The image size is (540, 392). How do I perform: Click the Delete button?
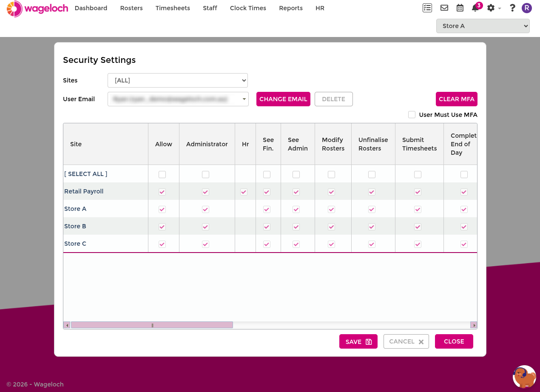tap(334, 99)
